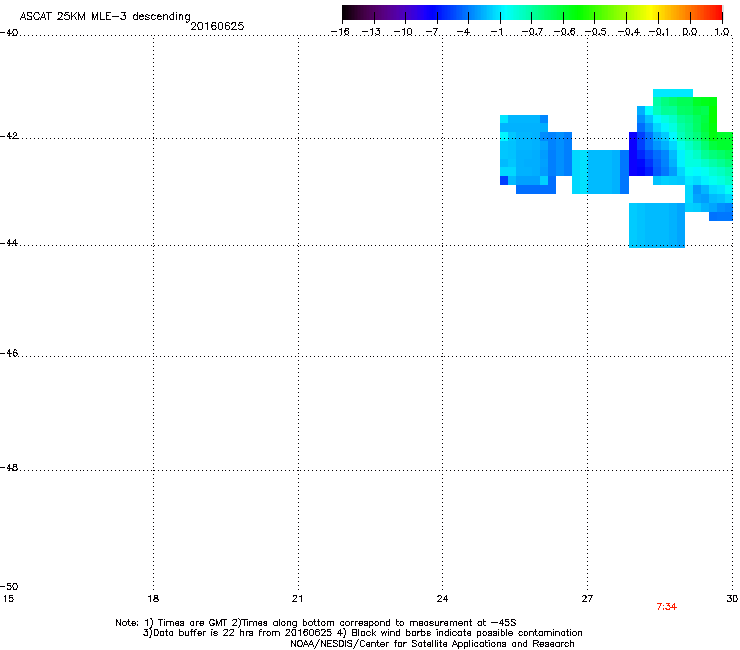Click the 0.0 color scale label
The image size is (740, 650).
click(x=690, y=32)
